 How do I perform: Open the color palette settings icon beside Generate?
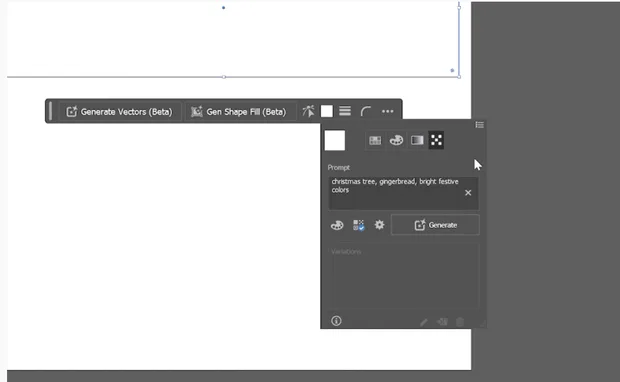point(337,225)
